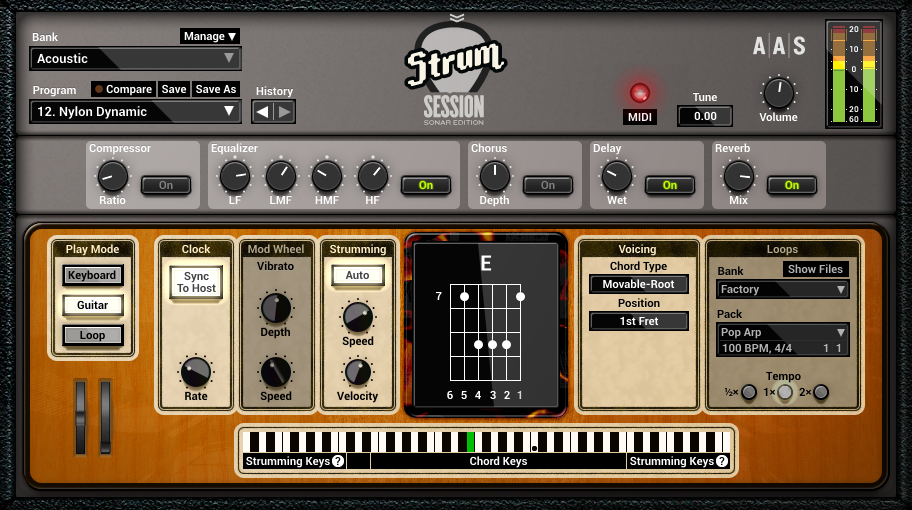Toggle the Equalizer On switch

coord(426,185)
